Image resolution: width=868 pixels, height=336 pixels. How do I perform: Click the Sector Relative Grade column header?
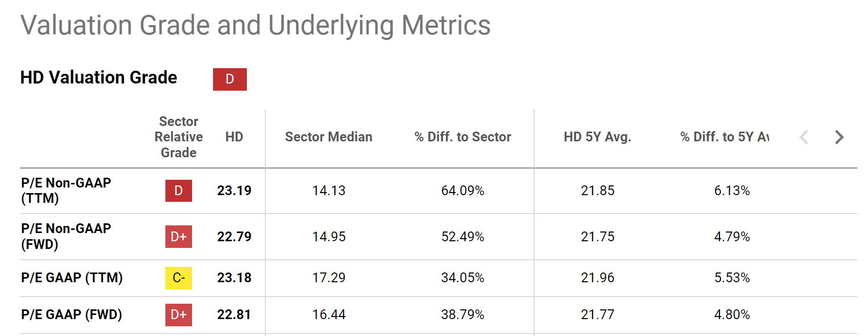(178, 137)
